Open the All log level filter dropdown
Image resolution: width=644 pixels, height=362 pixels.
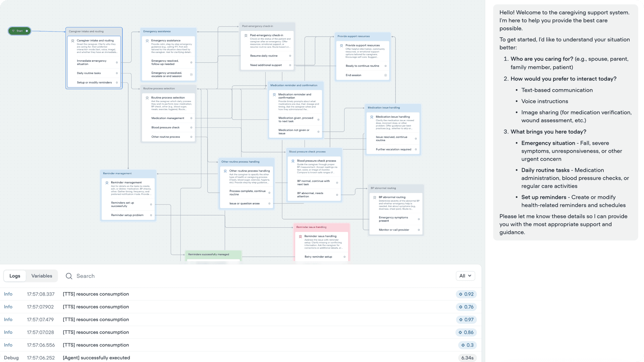coord(465,276)
